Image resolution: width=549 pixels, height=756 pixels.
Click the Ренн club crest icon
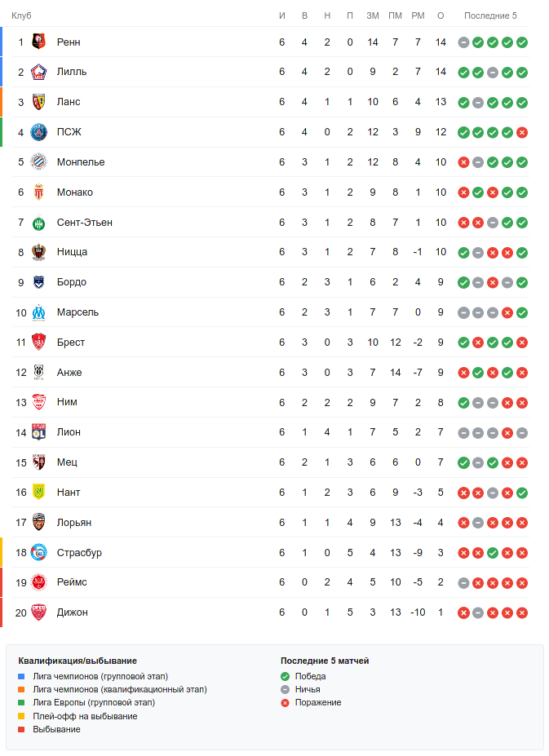pyautogui.click(x=38, y=42)
